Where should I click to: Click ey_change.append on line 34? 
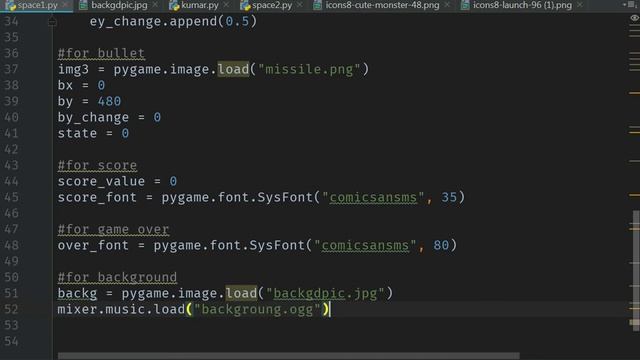click(x=153, y=22)
